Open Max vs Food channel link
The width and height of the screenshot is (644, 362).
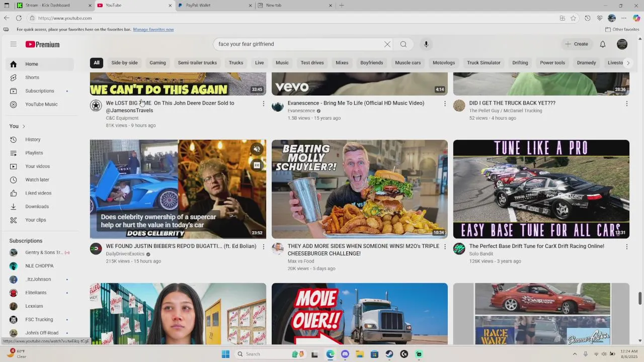click(x=301, y=261)
